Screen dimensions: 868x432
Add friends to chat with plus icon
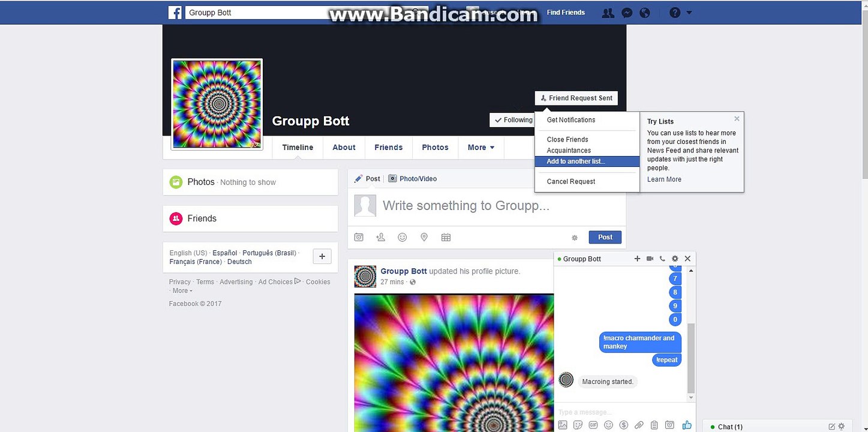637,259
